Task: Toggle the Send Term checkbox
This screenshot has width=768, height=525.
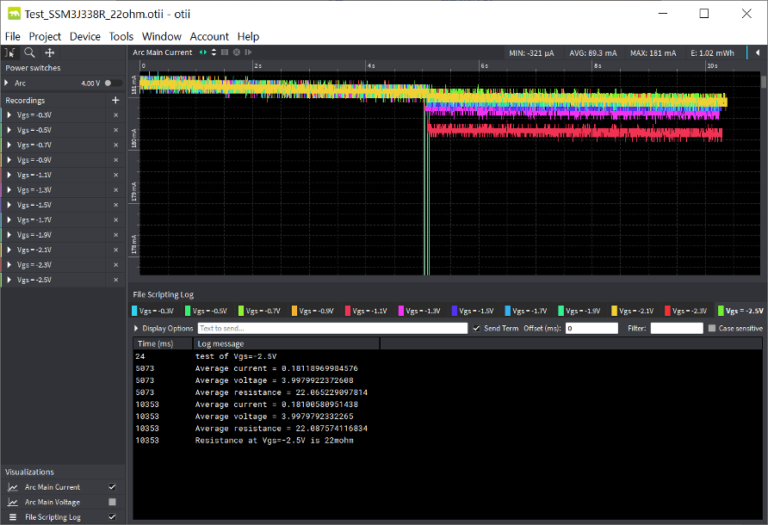Action: [x=477, y=328]
